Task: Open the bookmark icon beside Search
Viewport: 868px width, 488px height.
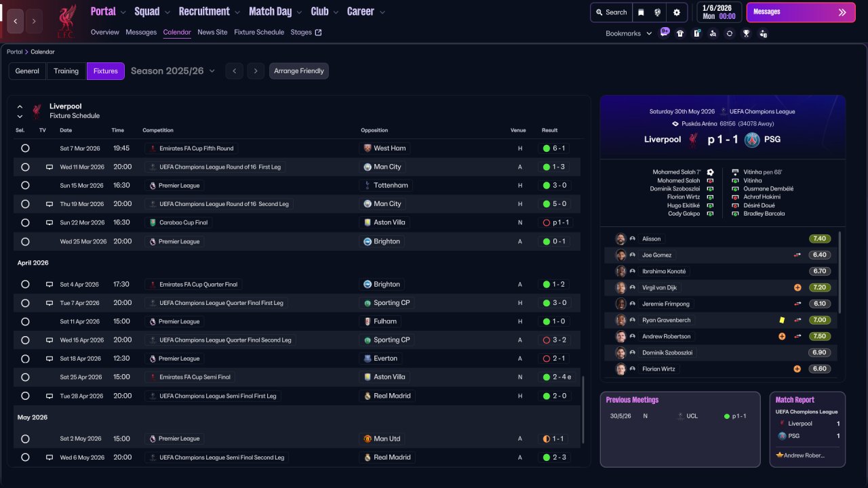Action: tap(641, 12)
